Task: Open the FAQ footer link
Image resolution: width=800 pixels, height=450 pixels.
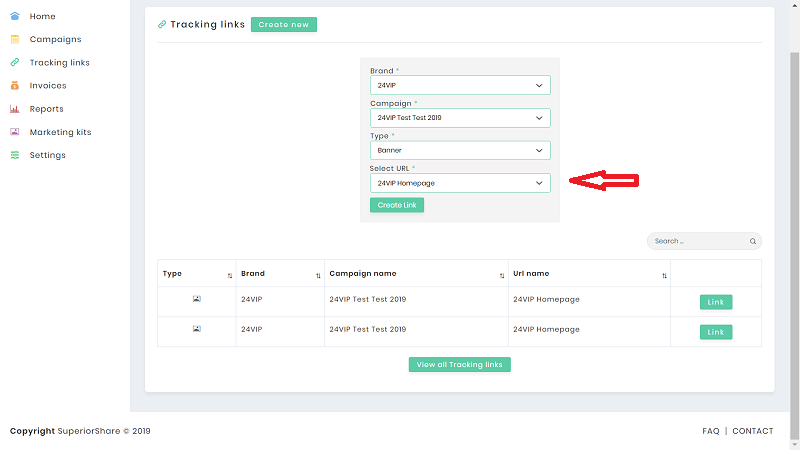Action: click(x=711, y=431)
